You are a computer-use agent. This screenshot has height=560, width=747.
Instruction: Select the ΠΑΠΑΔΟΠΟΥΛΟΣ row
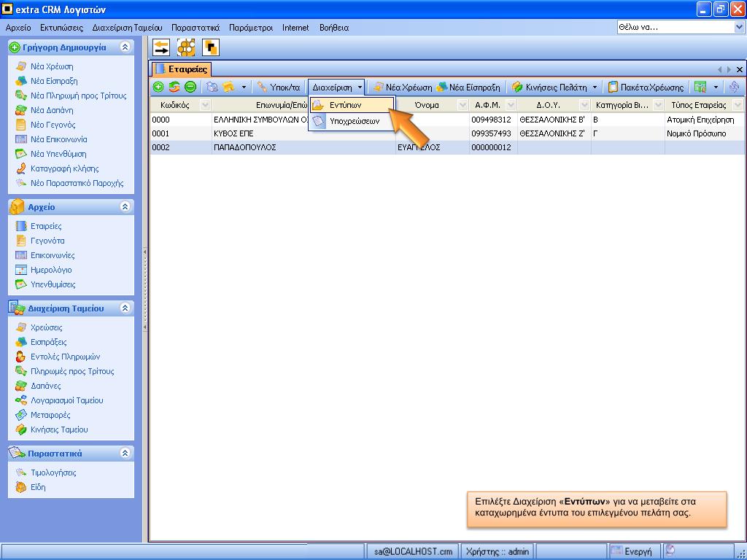[447, 147]
